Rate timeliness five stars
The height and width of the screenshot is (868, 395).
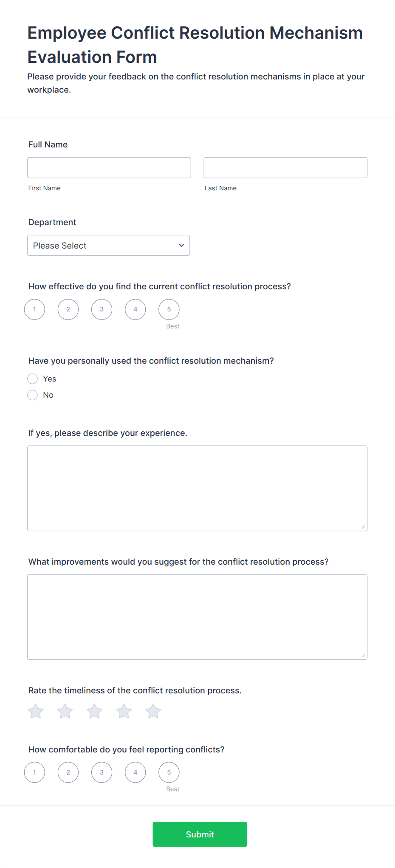click(153, 711)
